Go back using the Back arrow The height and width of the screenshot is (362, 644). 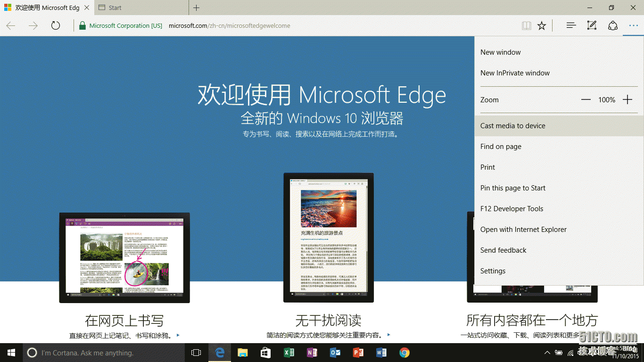pyautogui.click(x=11, y=25)
